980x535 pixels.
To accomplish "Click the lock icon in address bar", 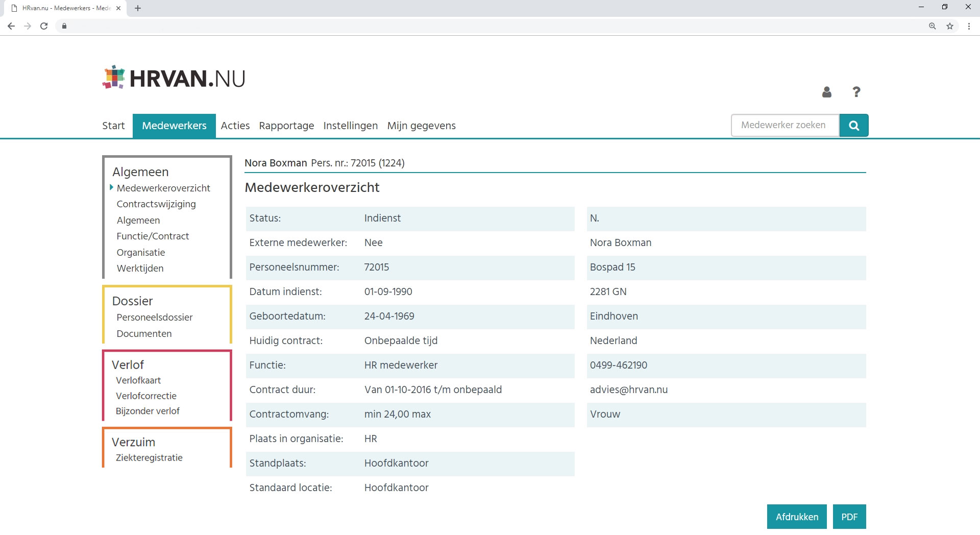I will [x=64, y=26].
